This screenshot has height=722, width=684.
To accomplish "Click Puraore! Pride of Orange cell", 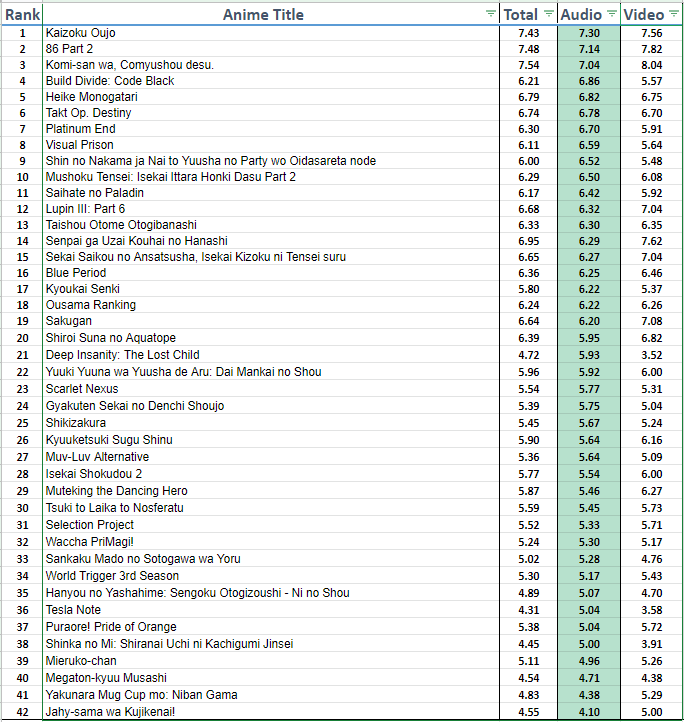I will click(271, 627).
